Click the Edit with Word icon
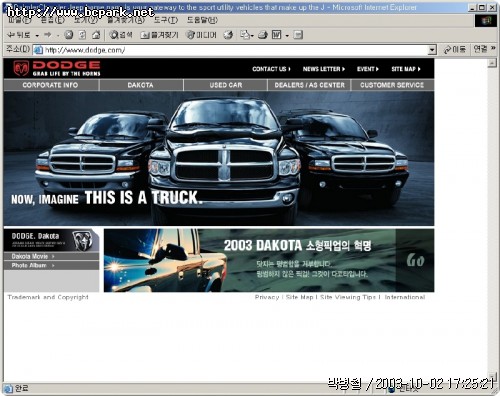Image resolution: width=500 pixels, height=396 pixels. point(277,35)
